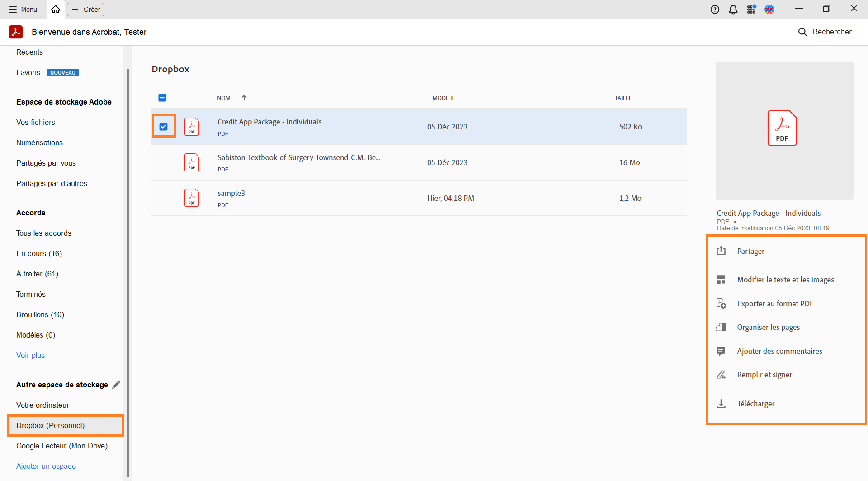Click the large PDF preview thumbnail
This screenshot has height=481, width=868.
tap(783, 129)
